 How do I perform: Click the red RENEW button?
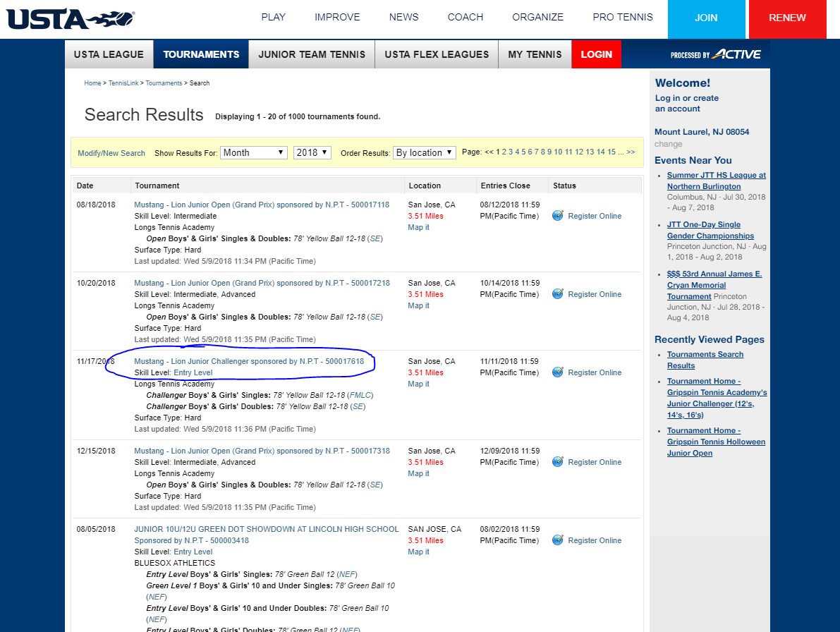point(787,19)
